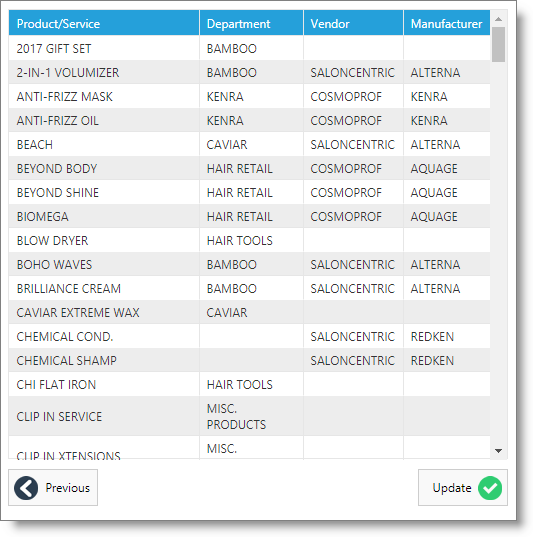Click HAIR TOOLS department for CHI FLAT IRON

240,384
